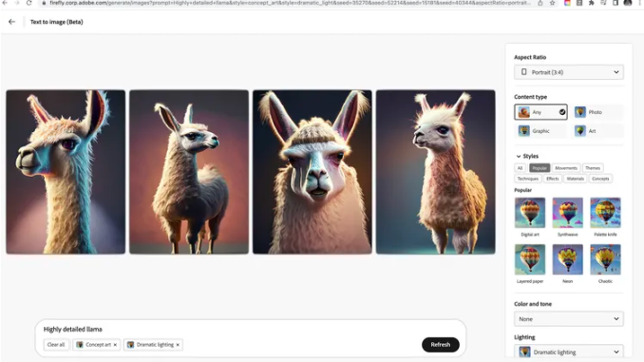The width and height of the screenshot is (644, 362).
Task: Switch to the Techniques style tab
Action: pyautogui.click(x=527, y=179)
